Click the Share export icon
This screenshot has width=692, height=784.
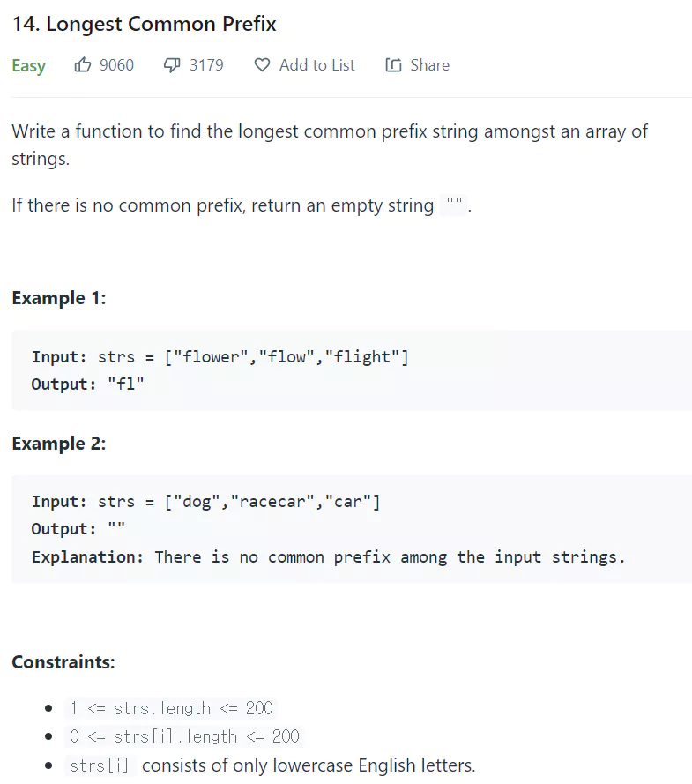click(394, 65)
